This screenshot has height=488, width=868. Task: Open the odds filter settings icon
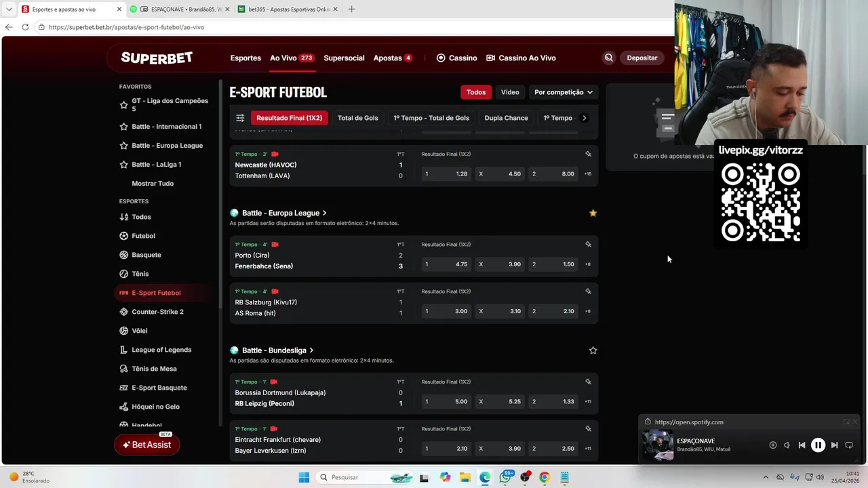tap(240, 118)
